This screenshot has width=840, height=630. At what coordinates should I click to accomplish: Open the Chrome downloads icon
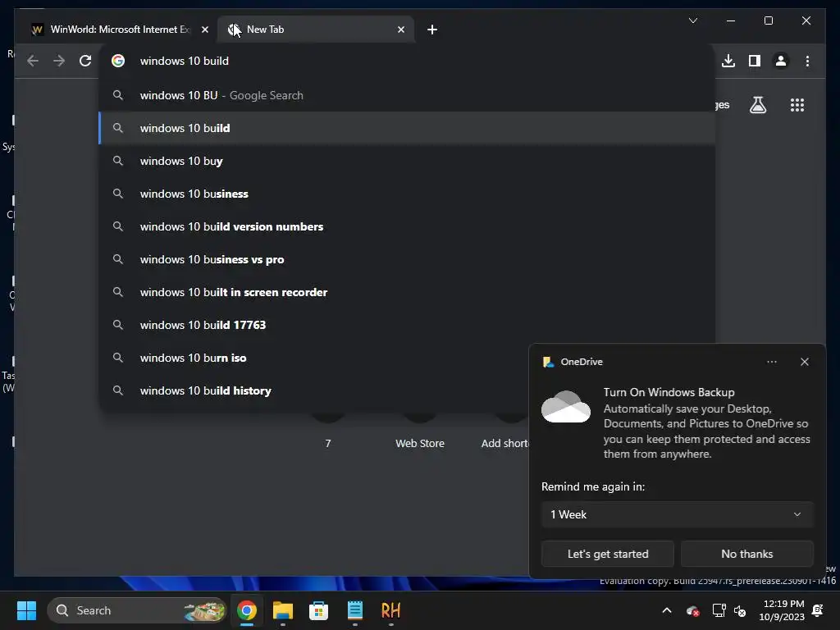pos(728,61)
